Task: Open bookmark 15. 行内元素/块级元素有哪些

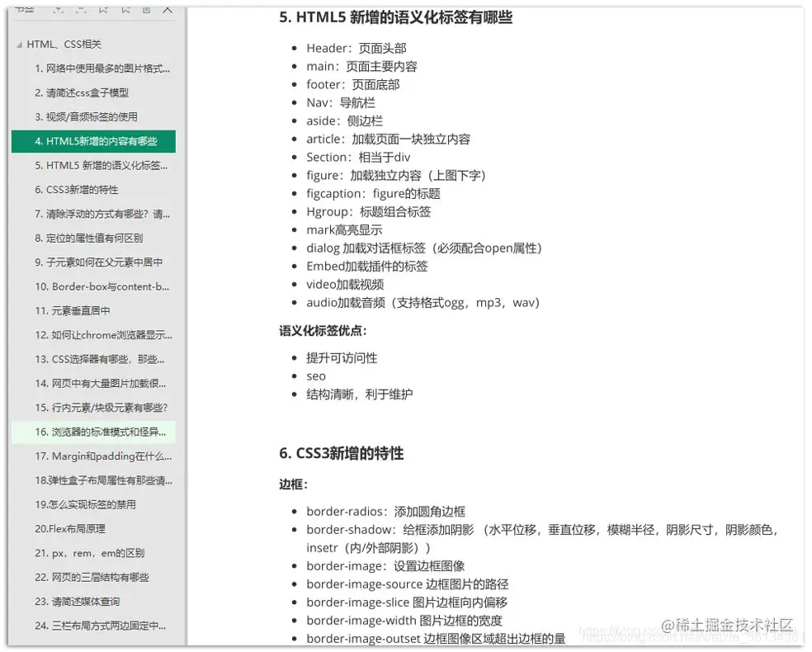Action: click(x=101, y=408)
